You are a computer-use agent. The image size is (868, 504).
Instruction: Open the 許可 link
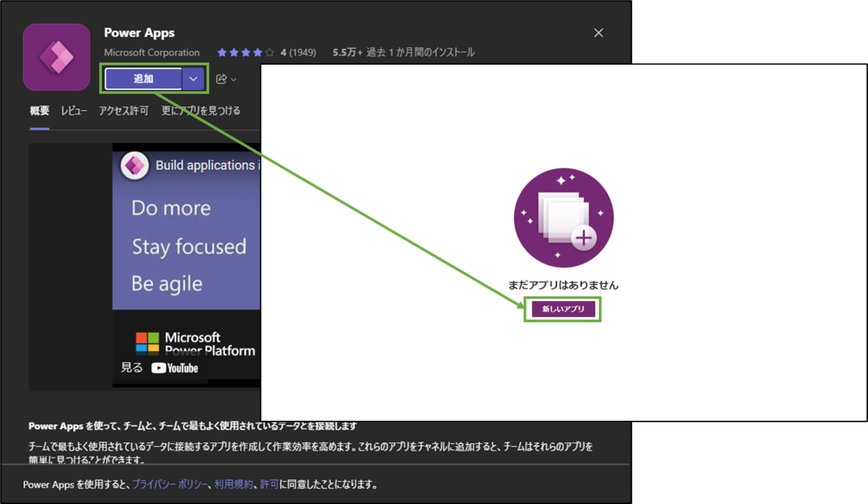268,484
